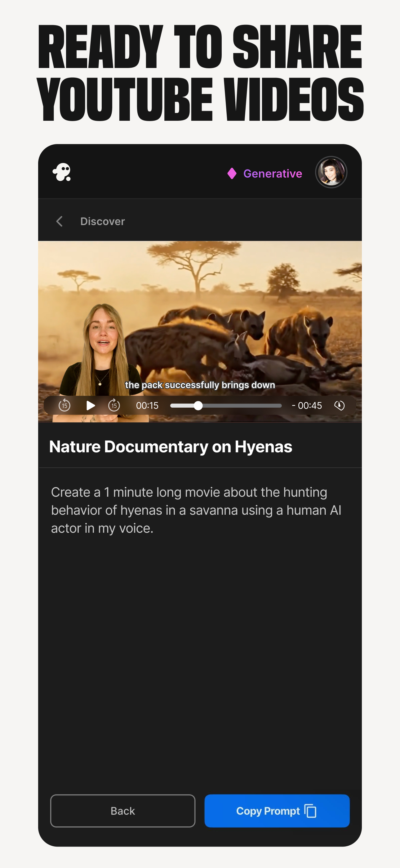
Task: Skip forward 15 seconds
Action: pyautogui.click(x=114, y=405)
